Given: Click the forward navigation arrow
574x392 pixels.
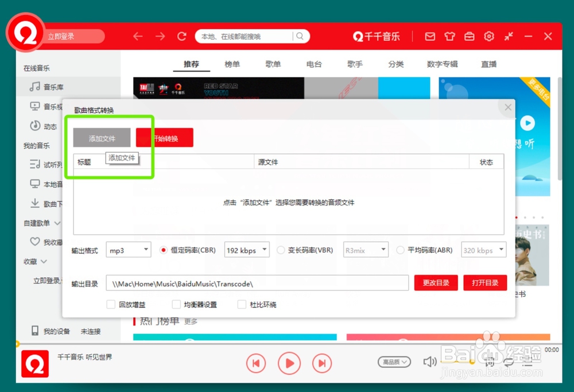Looking at the screenshot, I should [160, 36].
